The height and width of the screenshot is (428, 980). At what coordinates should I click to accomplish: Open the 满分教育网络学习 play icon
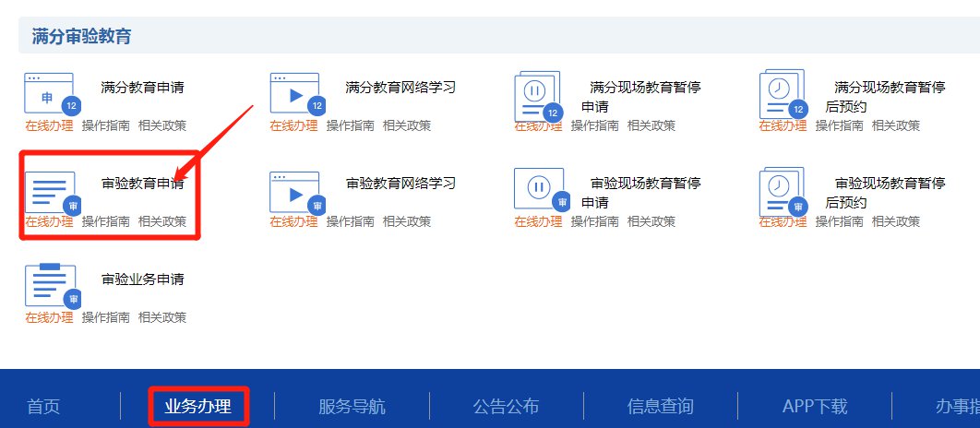(x=294, y=94)
